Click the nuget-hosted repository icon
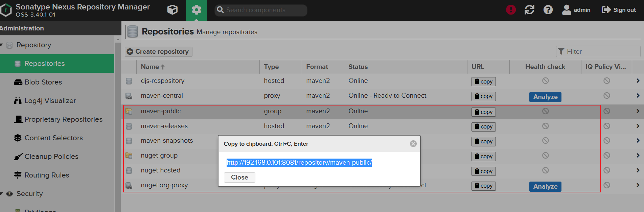Screen dimensions: 644x212 click(129, 171)
